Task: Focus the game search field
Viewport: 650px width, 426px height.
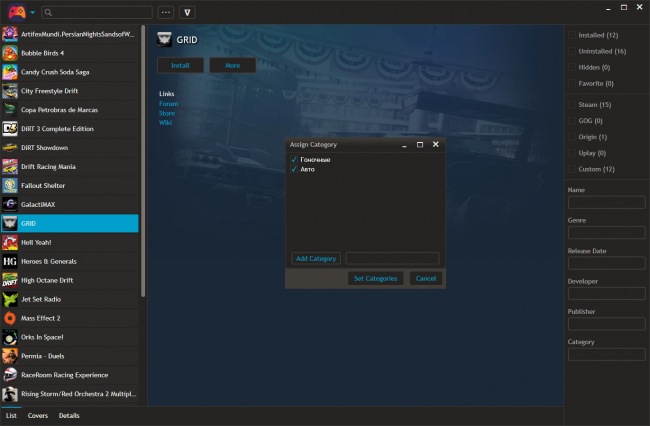Action: pos(97,12)
